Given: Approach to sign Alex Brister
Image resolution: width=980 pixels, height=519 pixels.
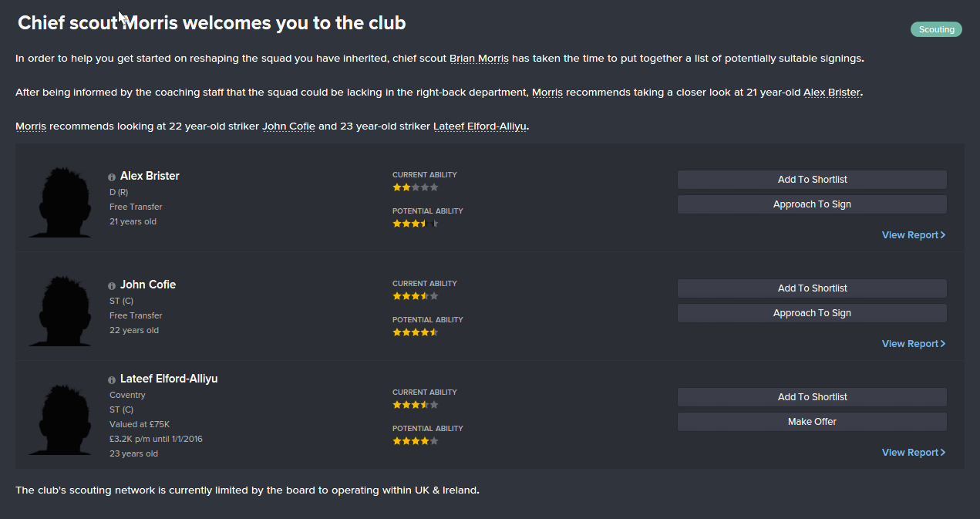Looking at the screenshot, I should tap(812, 204).
